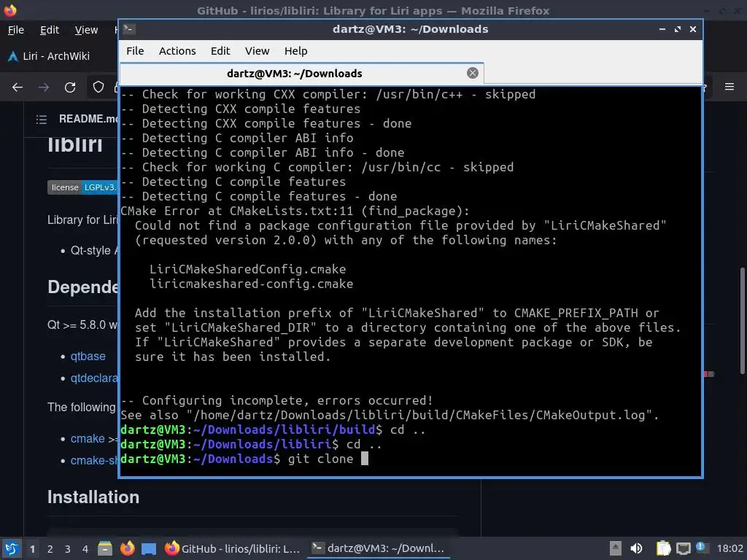Click the 'Installation' heading in README
Image resolution: width=747 pixels, height=560 pixels.
[93, 497]
